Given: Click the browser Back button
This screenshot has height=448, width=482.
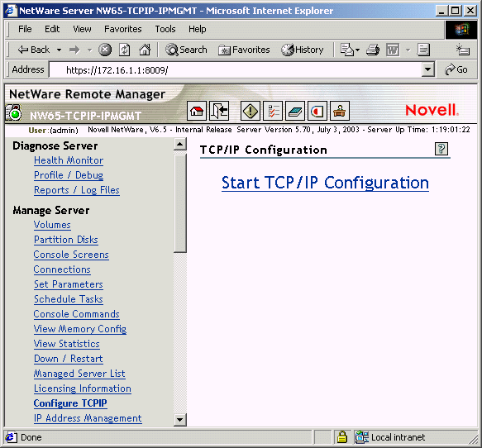Looking at the screenshot, I should 34,50.
